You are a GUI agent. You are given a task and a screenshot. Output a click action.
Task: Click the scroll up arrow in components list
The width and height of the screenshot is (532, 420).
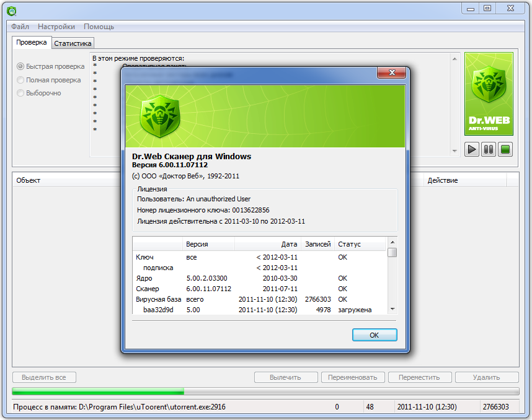[392, 242]
